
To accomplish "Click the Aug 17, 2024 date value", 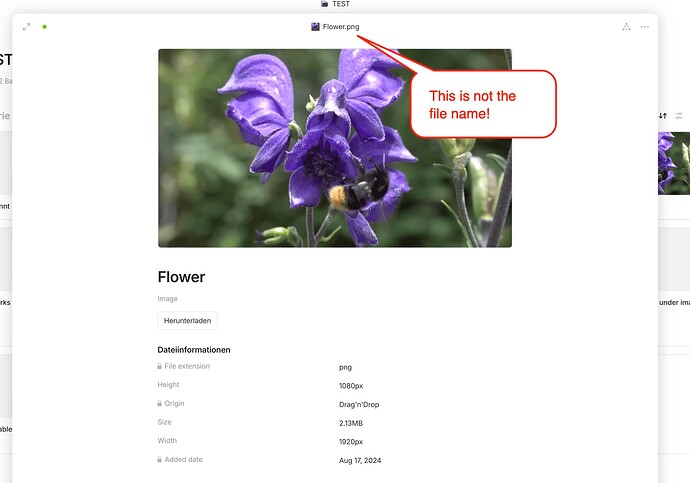I will click(x=360, y=461).
